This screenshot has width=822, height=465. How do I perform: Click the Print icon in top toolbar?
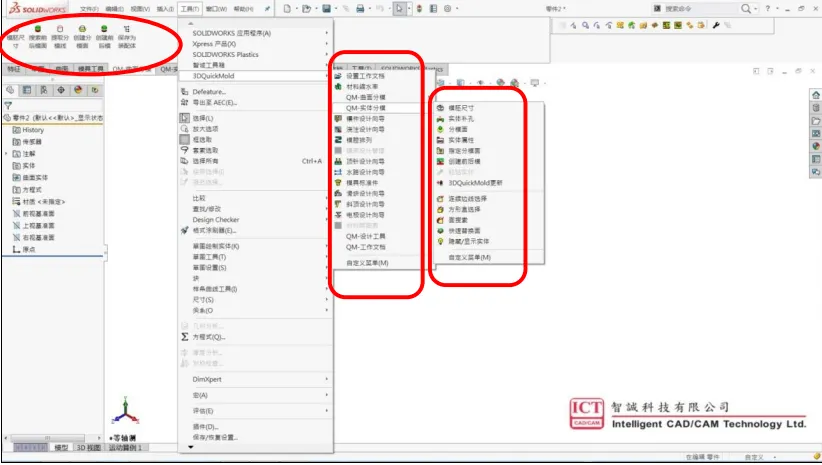360,8
